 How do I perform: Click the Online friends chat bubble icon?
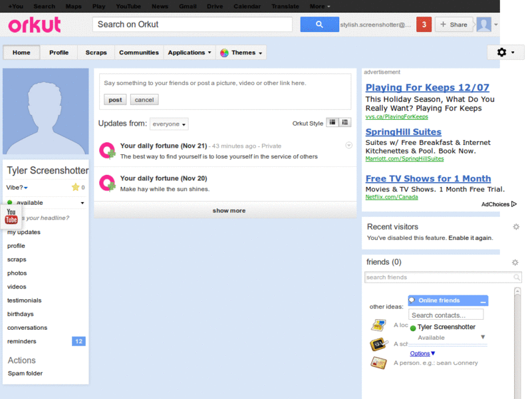[412, 301]
